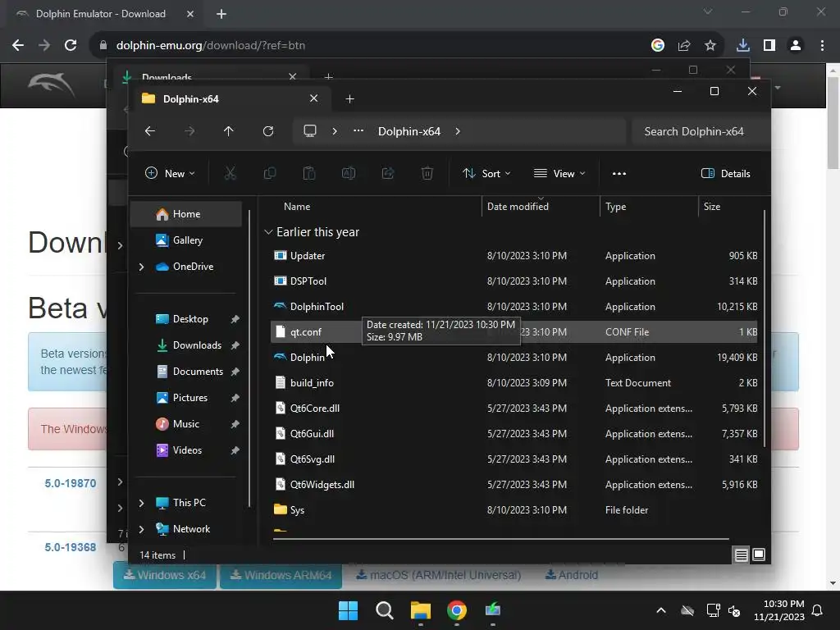Viewport: 840px width, 630px height.
Task: Click the Cut scissors icon
Action: [230, 174]
